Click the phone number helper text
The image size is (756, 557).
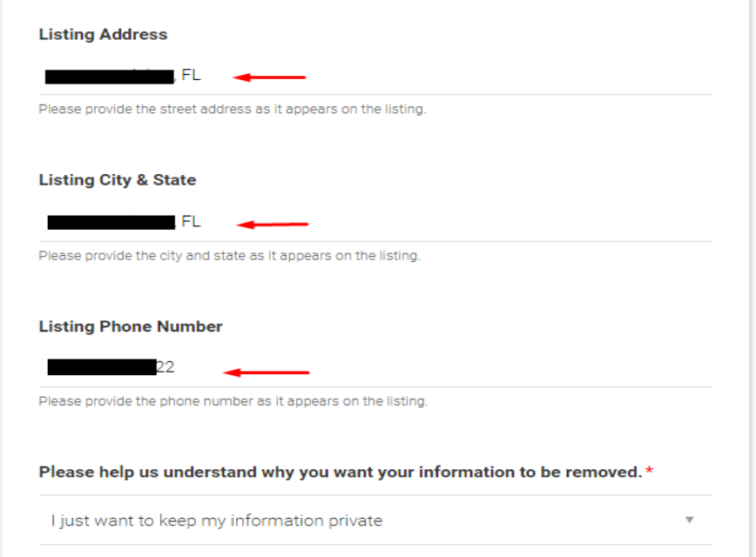233,401
